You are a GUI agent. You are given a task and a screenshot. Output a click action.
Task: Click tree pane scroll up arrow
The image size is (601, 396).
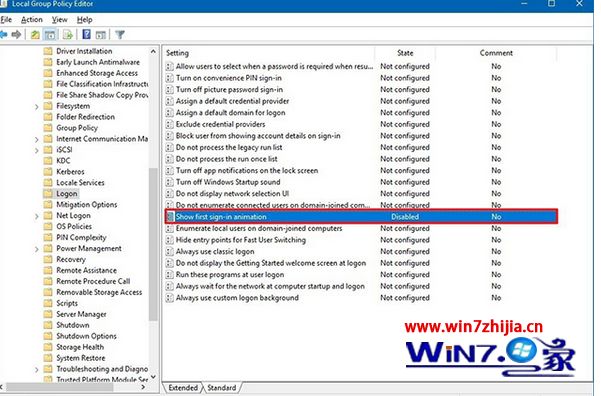[x=153, y=51]
